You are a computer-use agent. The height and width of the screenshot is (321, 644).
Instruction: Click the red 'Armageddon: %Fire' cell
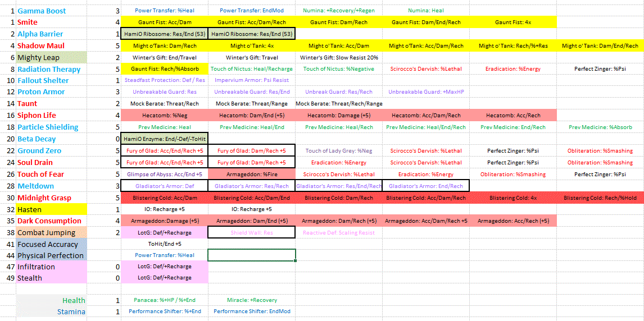point(251,175)
